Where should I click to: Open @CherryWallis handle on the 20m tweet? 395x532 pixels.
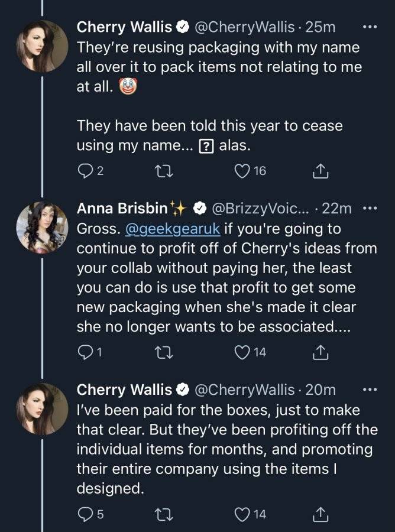click(x=244, y=390)
